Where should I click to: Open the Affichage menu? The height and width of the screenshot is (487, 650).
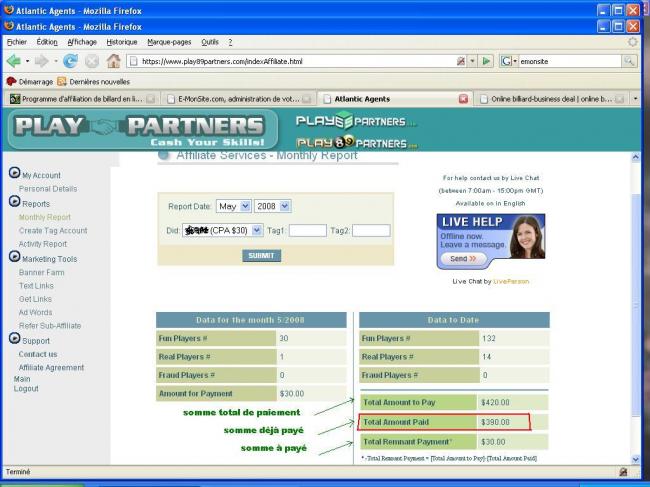click(x=82, y=42)
